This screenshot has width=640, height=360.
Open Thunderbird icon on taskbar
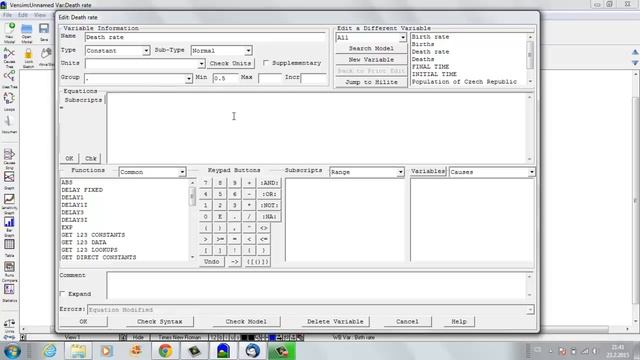pyautogui.click(x=253, y=351)
